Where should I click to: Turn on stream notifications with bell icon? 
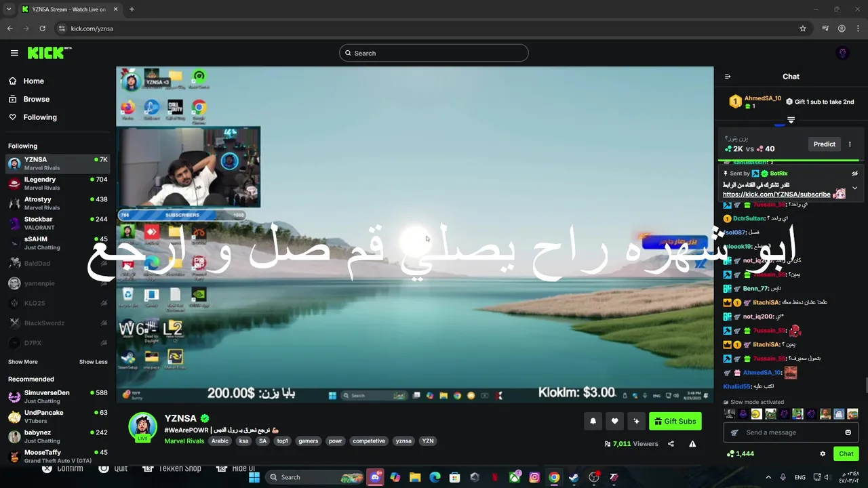[593, 422]
